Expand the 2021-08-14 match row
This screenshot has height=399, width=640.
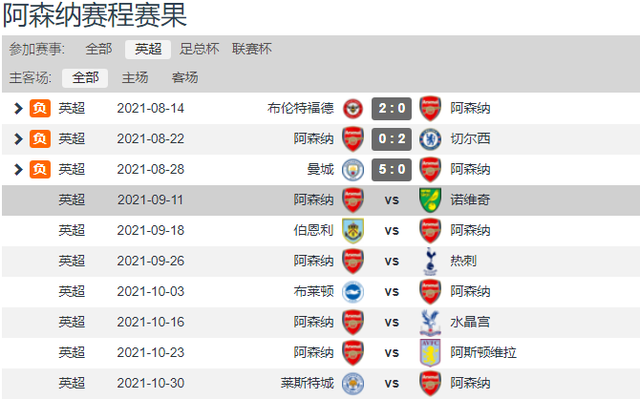[18, 109]
